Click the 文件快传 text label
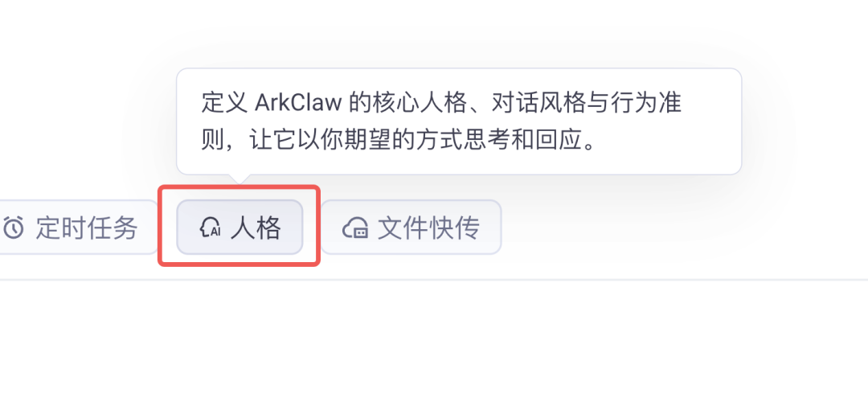Viewport: 868px width, 402px height. coord(428,228)
